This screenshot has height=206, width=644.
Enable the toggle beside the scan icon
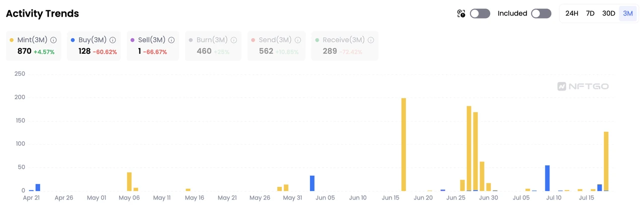click(x=480, y=14)
